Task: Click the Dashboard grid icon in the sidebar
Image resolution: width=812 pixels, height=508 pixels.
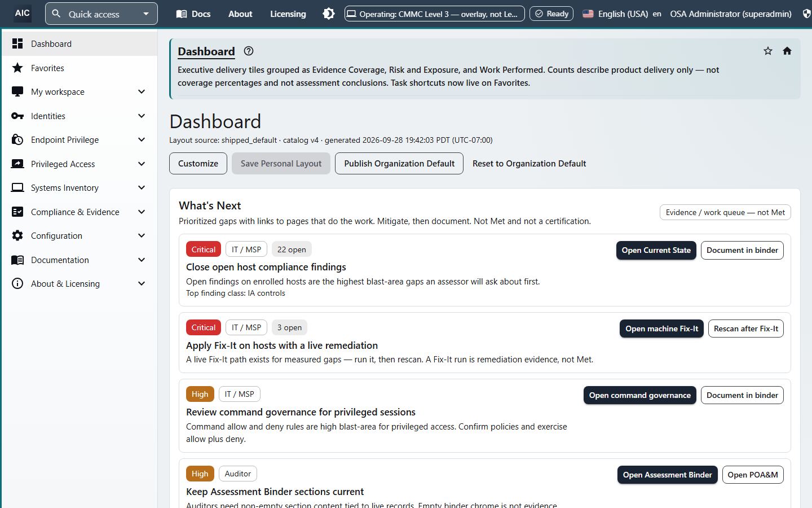Action: [17, 43]
